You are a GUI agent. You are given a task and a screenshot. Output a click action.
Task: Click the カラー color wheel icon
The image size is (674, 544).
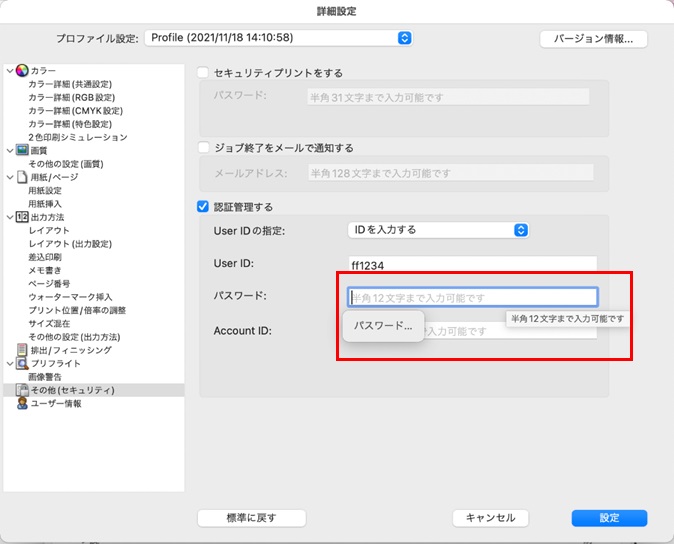(22, 71)
